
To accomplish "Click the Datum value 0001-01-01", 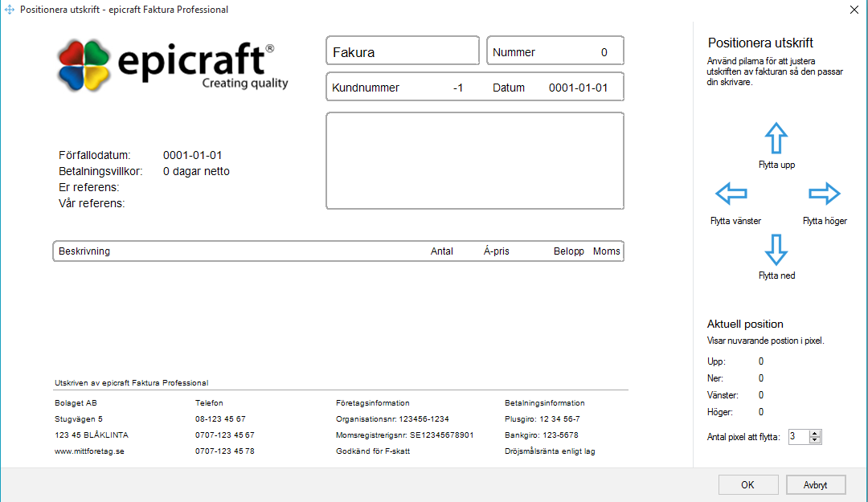I will coord(578,88).
